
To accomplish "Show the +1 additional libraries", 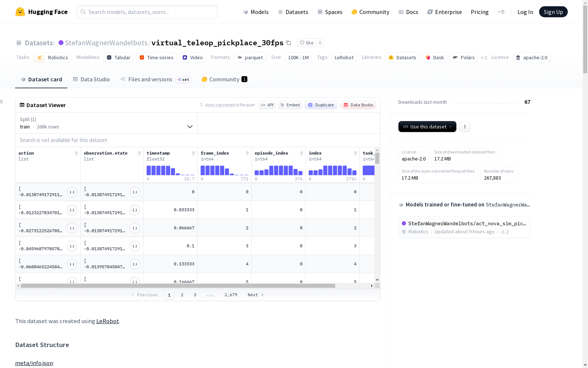I will click(484, 57).
